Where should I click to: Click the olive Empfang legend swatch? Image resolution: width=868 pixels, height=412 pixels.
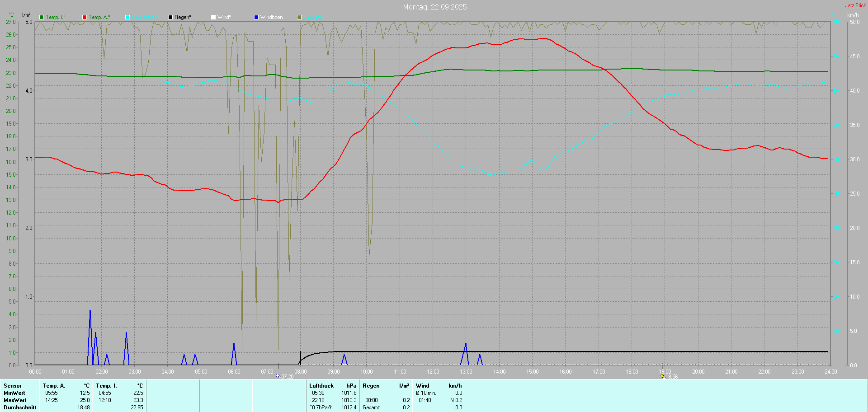tap(299, 17)
